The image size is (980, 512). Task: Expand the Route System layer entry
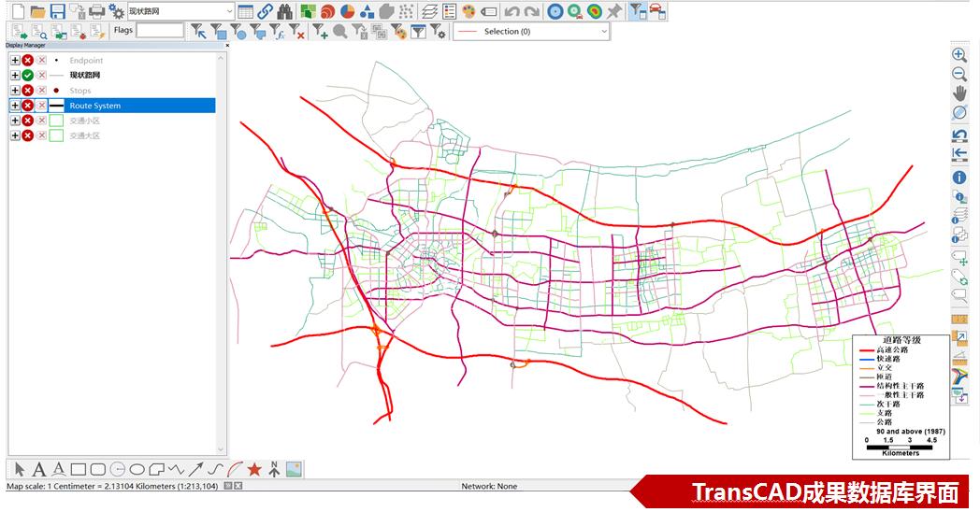point(15,106)
